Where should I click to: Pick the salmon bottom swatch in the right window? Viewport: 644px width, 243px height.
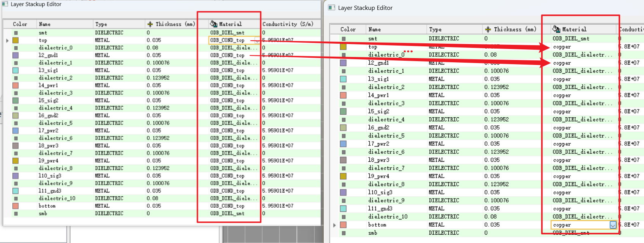(x=343, y=225)
